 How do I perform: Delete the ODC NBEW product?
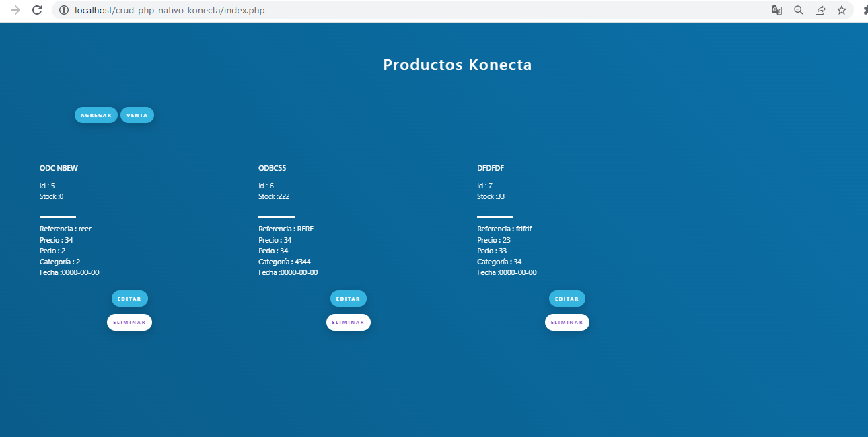coord(129,322)
